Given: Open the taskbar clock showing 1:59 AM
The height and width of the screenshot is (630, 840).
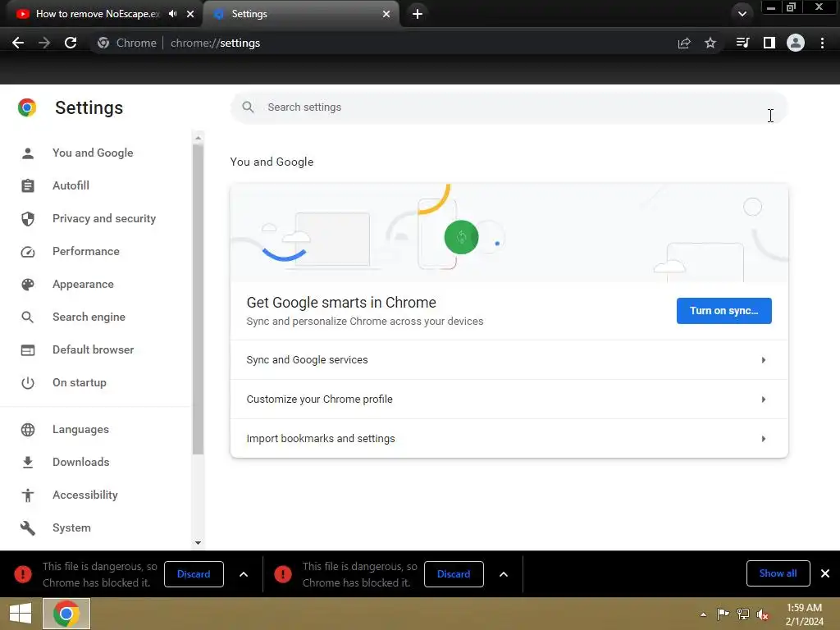Looking at the screenshot, I should 804,614.
